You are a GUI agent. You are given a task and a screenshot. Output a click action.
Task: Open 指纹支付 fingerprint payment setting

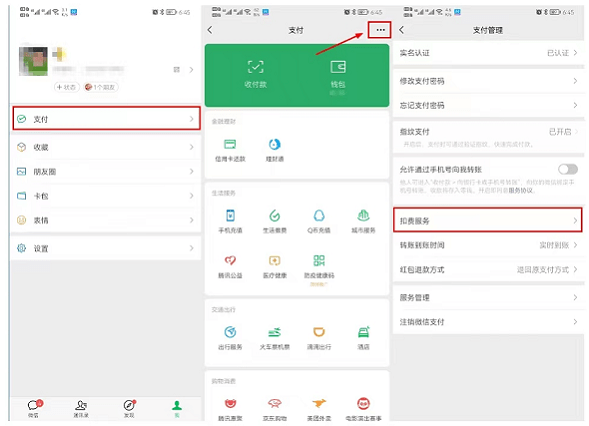tap(488, 137)
